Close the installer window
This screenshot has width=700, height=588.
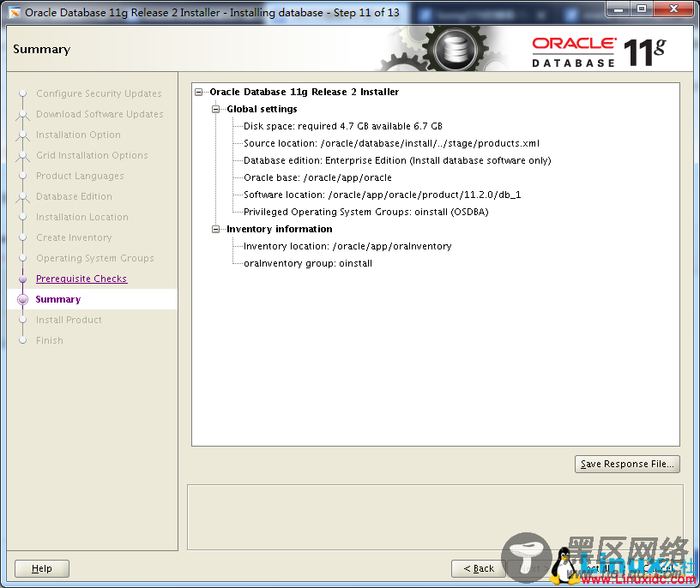[673, 9]
